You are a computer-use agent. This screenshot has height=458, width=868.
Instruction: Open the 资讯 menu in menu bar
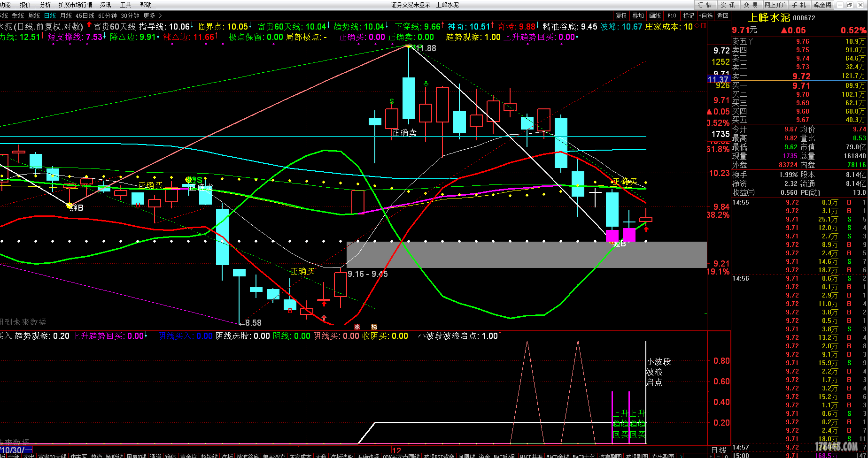click(106, 5)
